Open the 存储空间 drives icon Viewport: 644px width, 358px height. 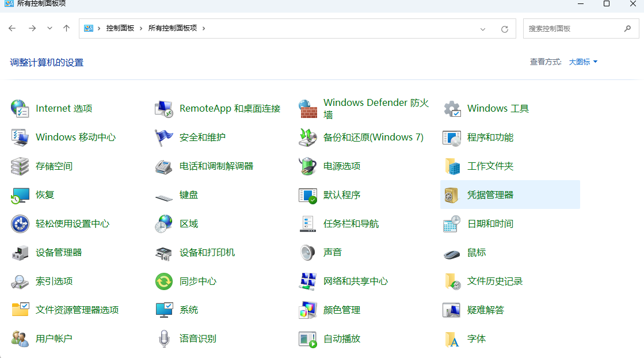pyautogui.click(x=20, y=166)
